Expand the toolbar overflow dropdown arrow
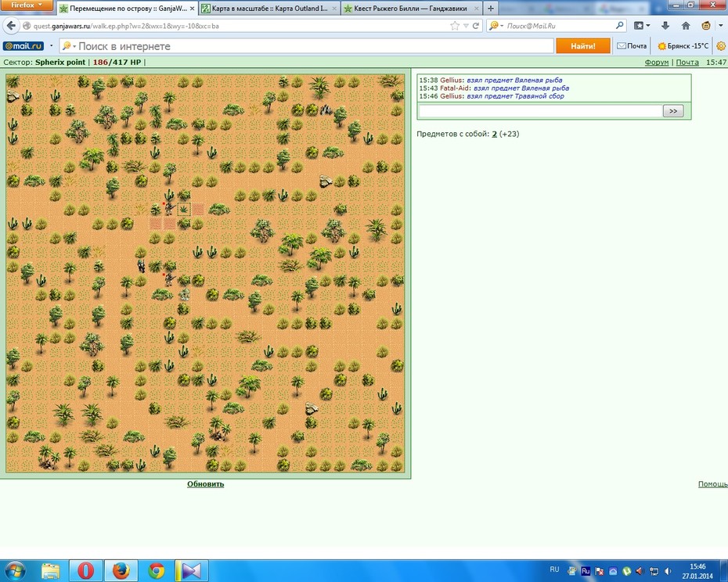 [x=721, y=26]
